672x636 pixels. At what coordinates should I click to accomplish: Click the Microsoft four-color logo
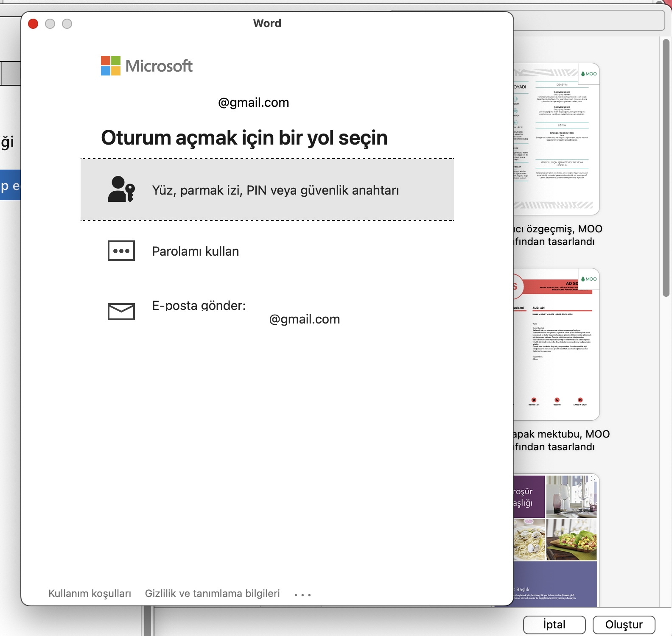coord(111,66)
